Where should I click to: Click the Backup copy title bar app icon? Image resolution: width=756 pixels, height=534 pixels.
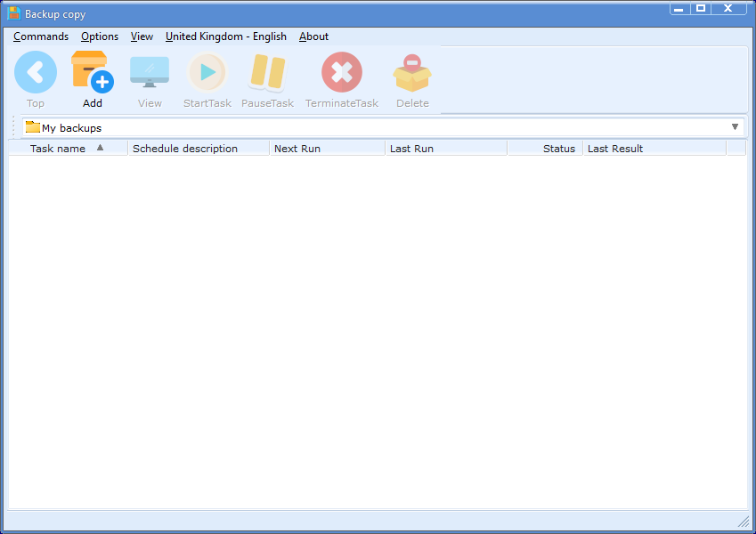click(14, 14)
